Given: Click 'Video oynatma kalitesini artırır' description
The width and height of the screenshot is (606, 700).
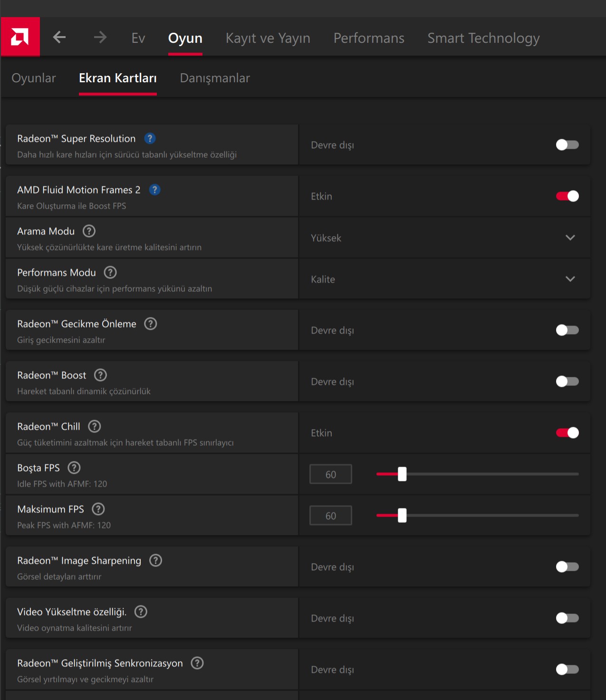Looking at the screenshot, I should (x=75, y=628).
